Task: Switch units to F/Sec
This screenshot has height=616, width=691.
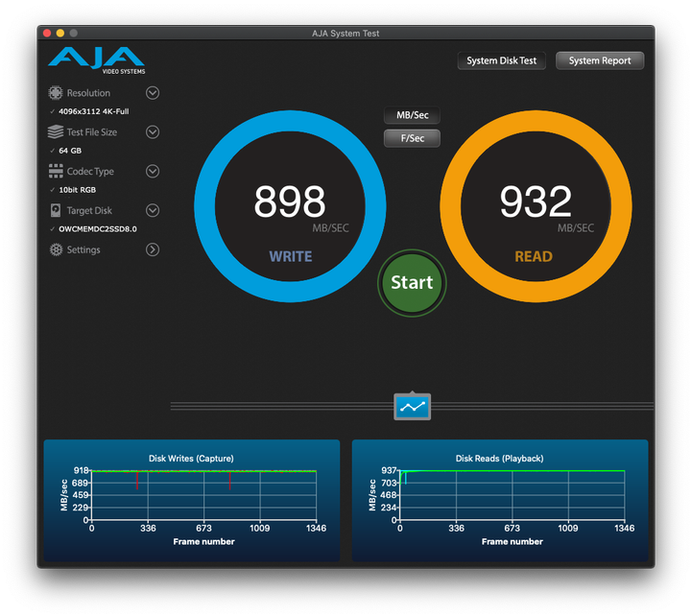Action: tap(412, 138)
